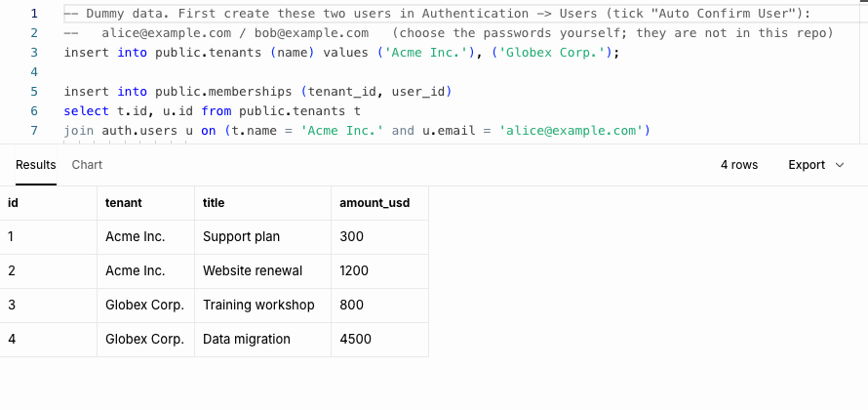The width and height of the screenshot is (868, 410).
Task: Click line number 7 in the editor gutter
Action: coord(34,131)
